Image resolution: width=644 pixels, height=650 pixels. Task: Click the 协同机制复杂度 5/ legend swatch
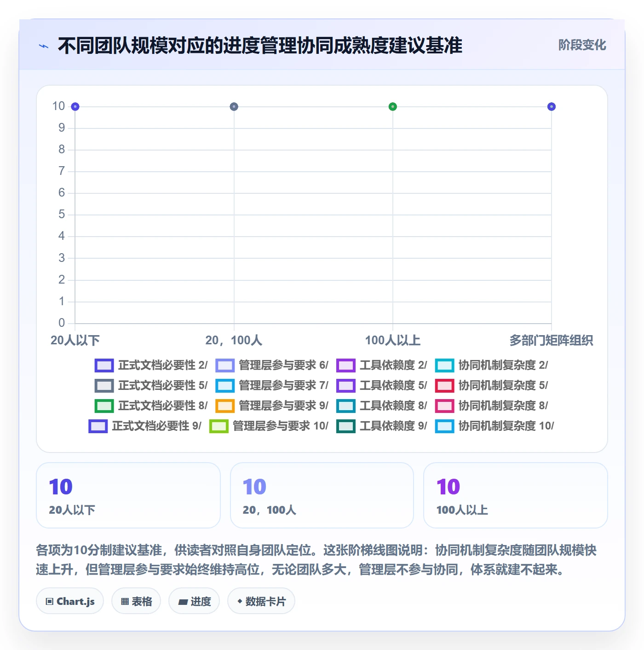point(444,386)
